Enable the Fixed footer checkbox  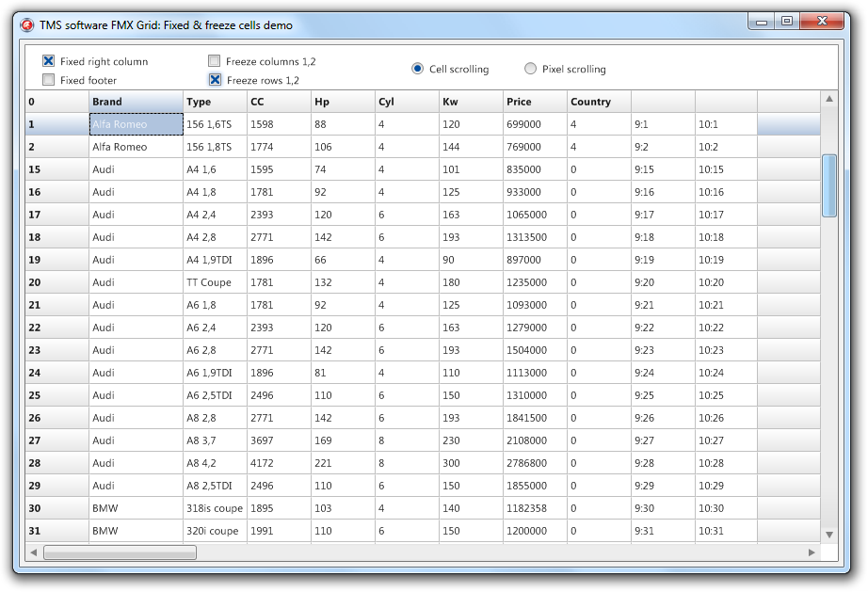click(x=48, y=80)
